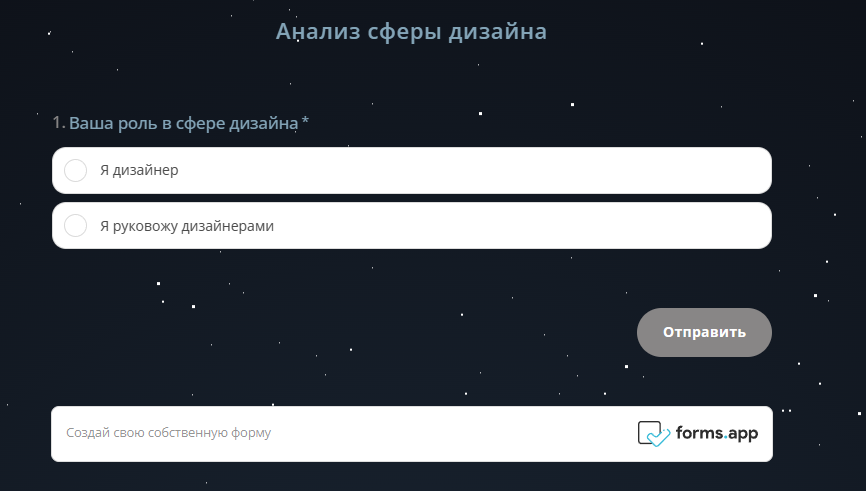The image size is (866, 491).
Task: Select the "Я дизайнер" radio circle
Action: pos(75,171)
